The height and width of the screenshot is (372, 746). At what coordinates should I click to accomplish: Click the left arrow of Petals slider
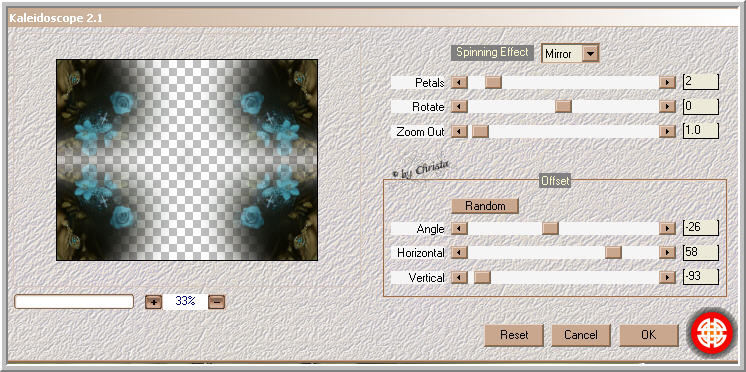point(459,82)
